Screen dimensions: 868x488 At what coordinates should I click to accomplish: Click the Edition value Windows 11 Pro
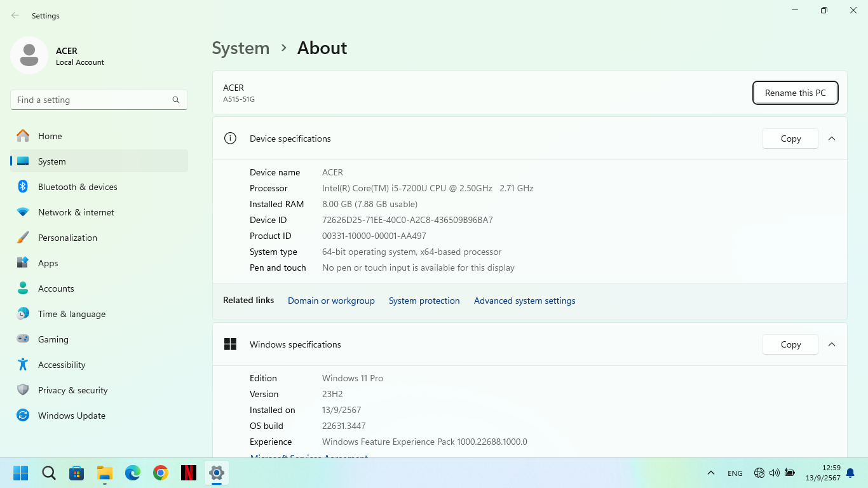353,378
